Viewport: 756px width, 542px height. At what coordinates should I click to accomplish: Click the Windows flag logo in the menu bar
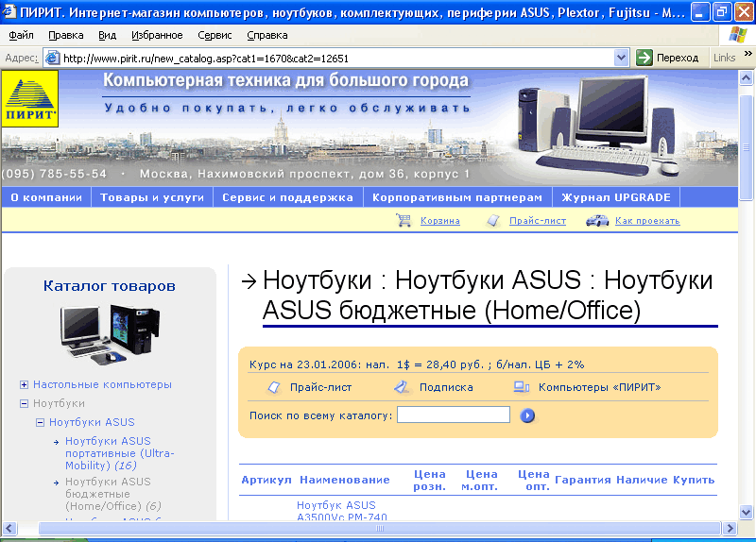coord(738,35)
